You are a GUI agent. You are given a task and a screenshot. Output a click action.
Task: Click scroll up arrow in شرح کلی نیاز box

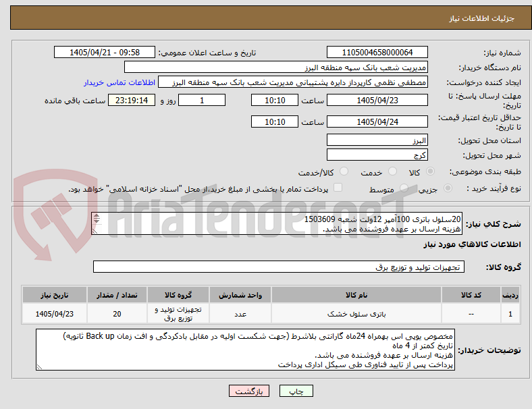[x=97, y=216]
